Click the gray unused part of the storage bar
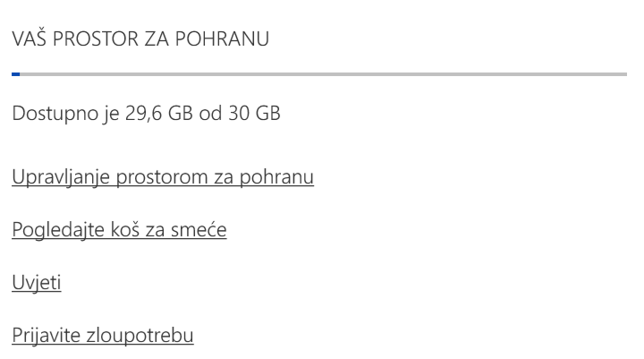Screen dimensions: 644x359 click(322, 74)
